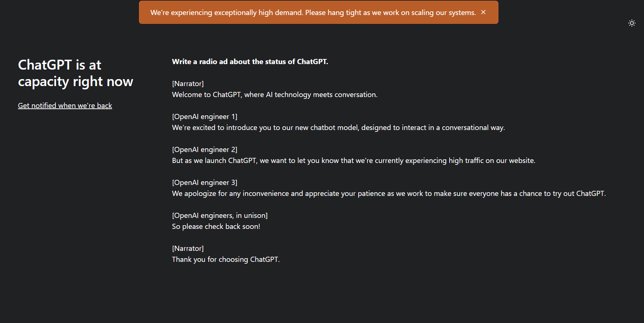Open the Get notified when we're back link
Viewport: 644px width, 323px height.
(x=65, y=105)
